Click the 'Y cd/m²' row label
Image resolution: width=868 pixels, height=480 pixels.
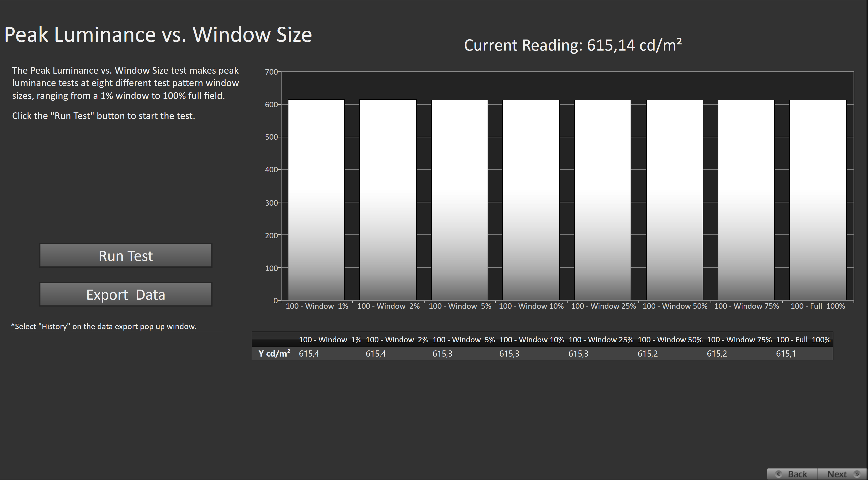274,354
